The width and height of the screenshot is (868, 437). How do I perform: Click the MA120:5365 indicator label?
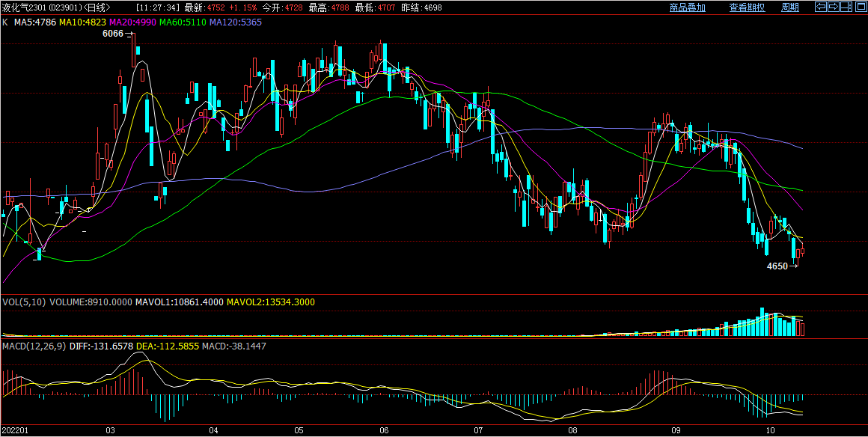(235, 22)
